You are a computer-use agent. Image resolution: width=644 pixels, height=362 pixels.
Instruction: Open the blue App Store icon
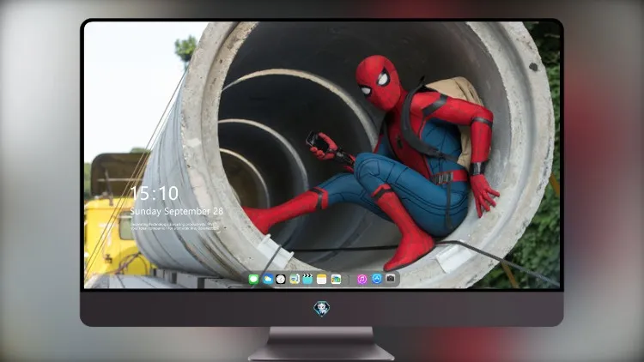click(377, 279)
